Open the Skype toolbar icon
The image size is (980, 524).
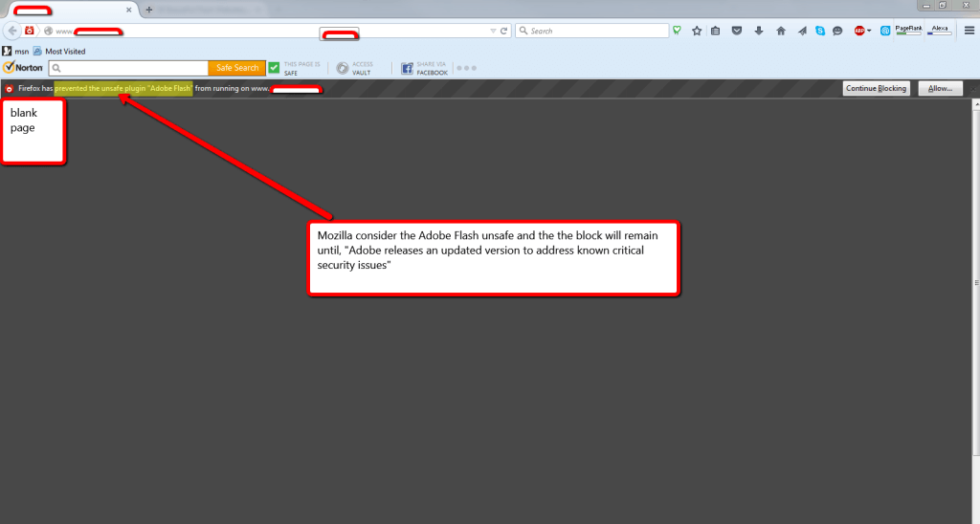coord(820,31)
